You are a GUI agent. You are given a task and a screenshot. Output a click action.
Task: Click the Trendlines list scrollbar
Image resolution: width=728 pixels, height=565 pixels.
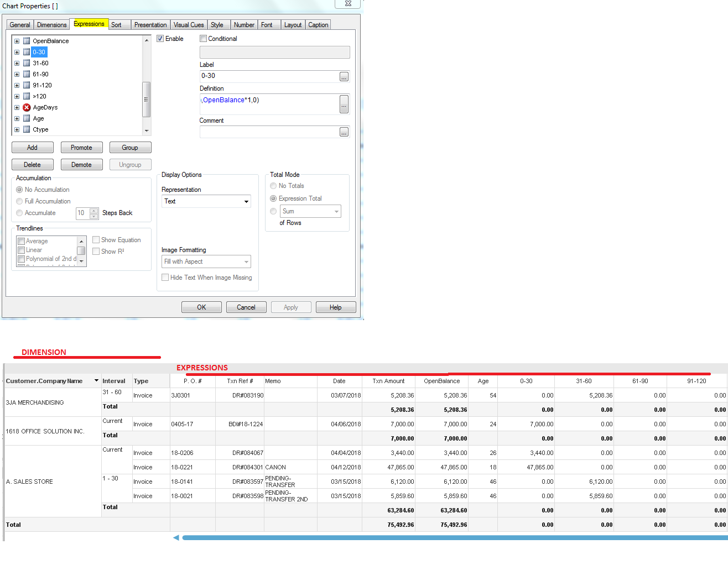tap(81, 251)
